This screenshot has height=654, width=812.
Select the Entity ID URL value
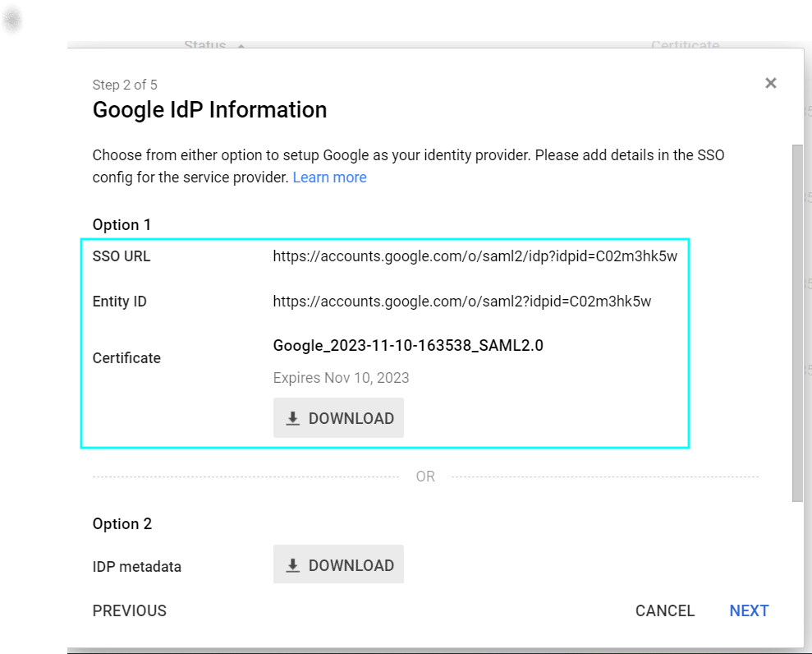(462, 301)
